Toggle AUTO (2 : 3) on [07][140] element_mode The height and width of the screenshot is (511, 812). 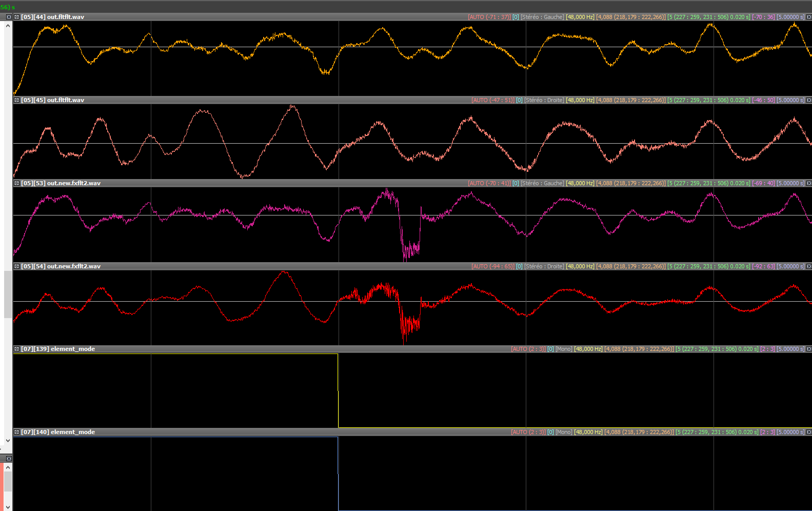pyautogui.click(x=528, y=432)
